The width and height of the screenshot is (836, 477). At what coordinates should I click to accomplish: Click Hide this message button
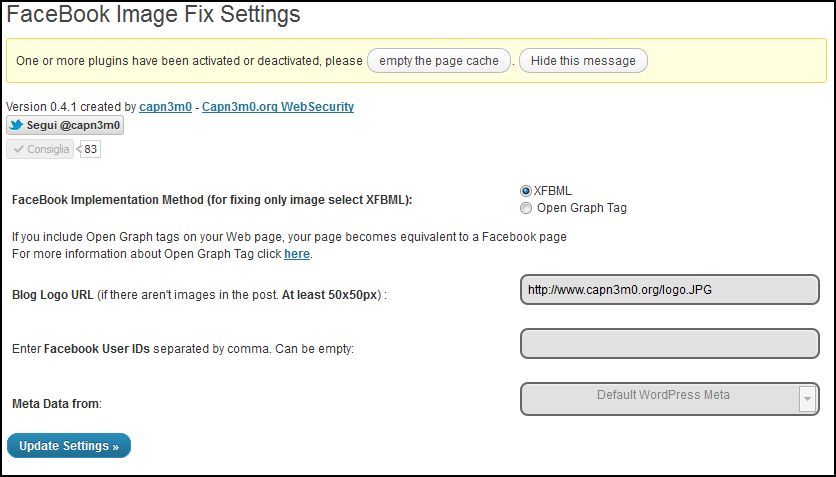583,61
